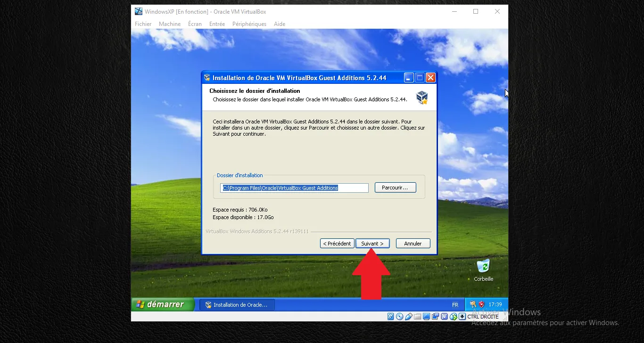
Task: Click the Précédent button
Action: coord(337,243)
